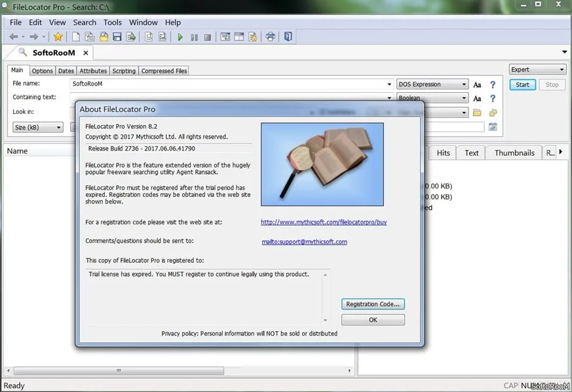Click the multiple folders icon for Look in
The height and width of the screenshot is (392, 572).
point(493,113)
